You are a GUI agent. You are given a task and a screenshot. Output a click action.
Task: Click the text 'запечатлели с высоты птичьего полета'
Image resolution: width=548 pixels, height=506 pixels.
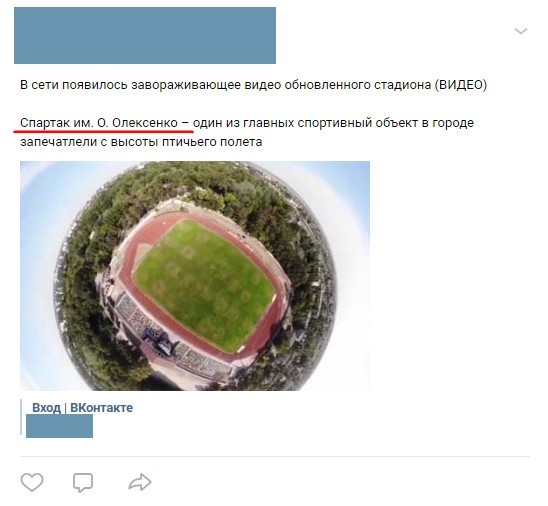(x=141, y=142)
